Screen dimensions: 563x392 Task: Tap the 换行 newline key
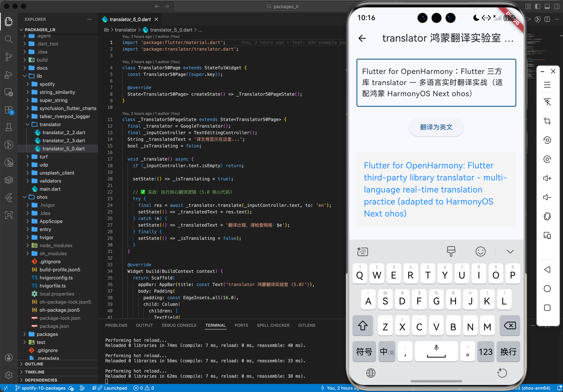pyautogui.click(x=508, y=351)
